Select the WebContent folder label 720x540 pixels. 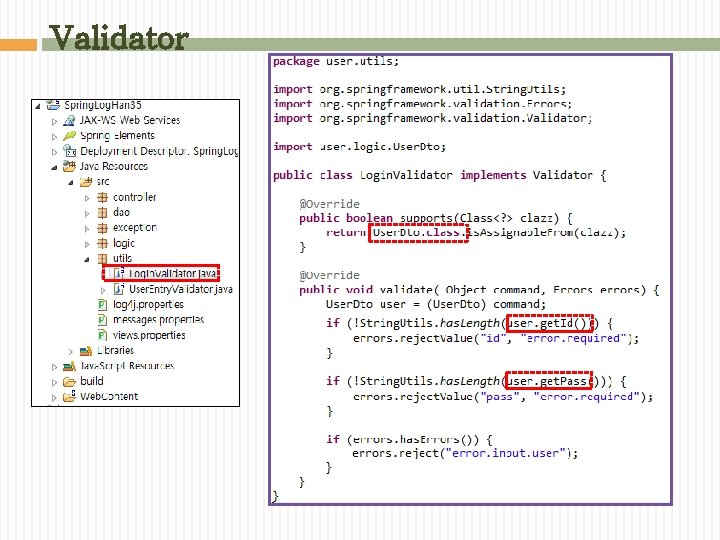pyautogui.click(x=109, y=396)
